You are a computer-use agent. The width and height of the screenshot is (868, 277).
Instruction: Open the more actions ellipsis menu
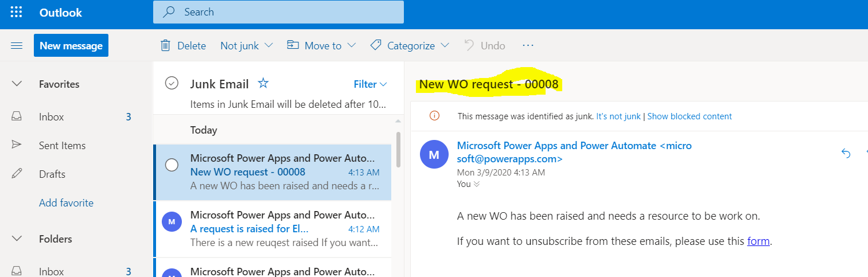tap(528, 45)
